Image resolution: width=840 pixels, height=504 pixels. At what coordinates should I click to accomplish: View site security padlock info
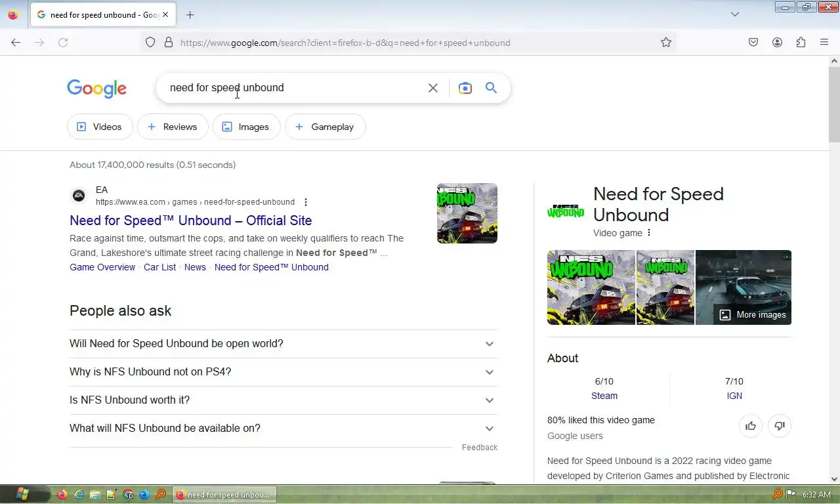tap(169, 43)
